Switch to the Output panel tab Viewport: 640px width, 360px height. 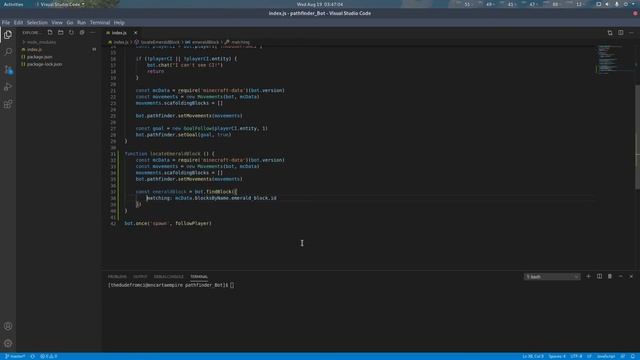tap(140, 276)
